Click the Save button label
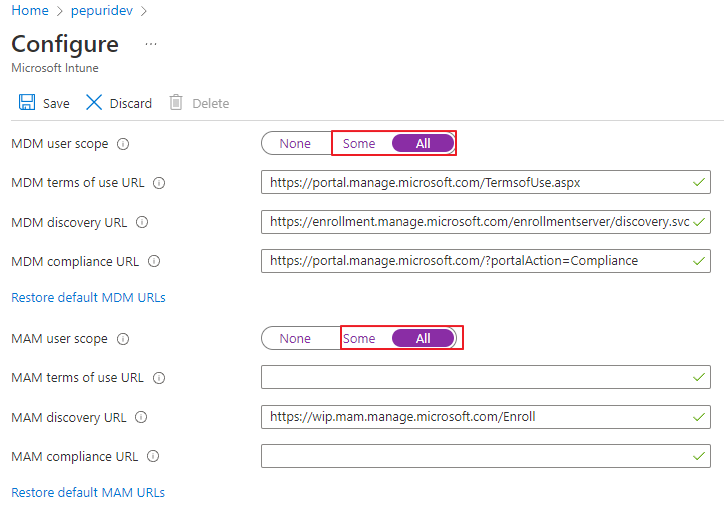The width and height of the screenshot is (724, 509). [56, 103]
